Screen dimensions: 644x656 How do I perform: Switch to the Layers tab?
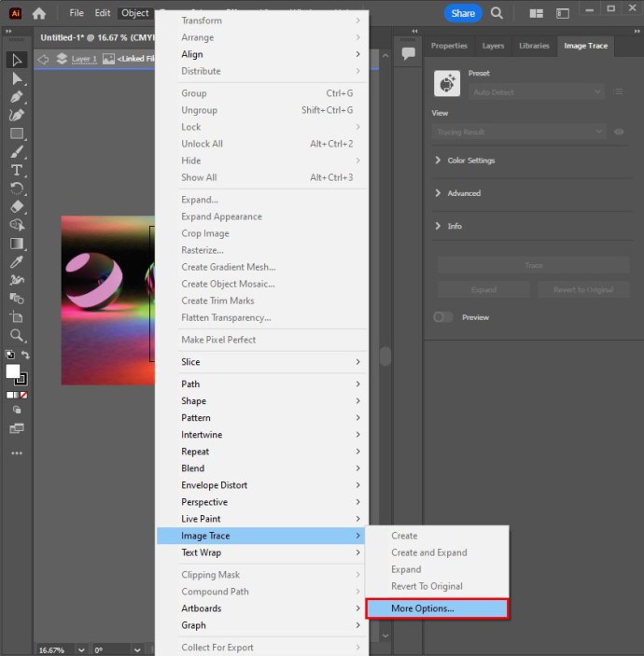click(493, 46)
